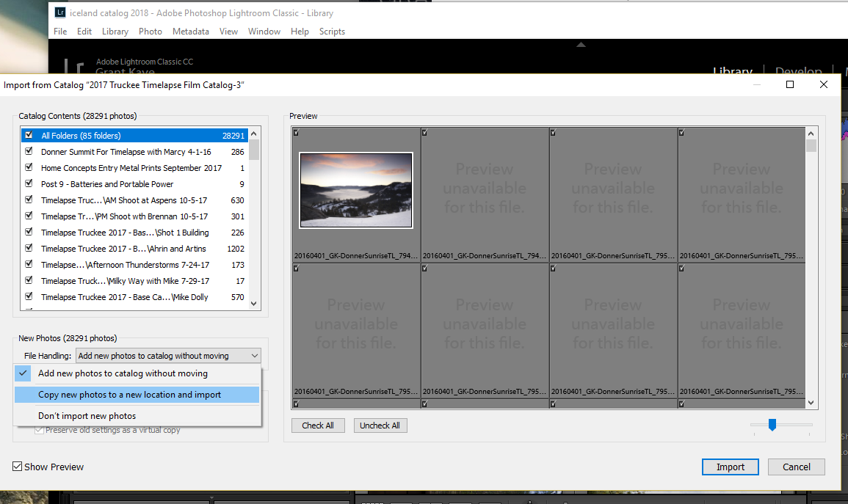Viewport: 848px width, 504px height.
Task: Uncheck the Mike Dolly folder checkbox
Action: tap(29, 296)
